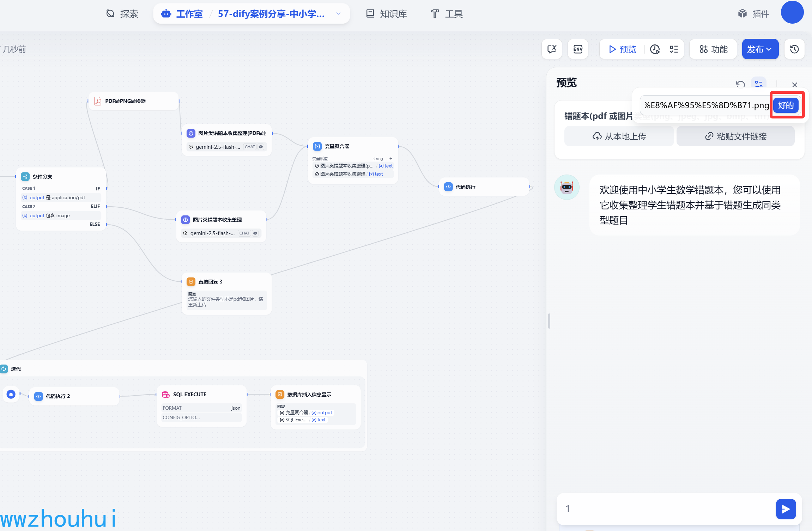This screenshot has height=531, width=812.
Task: Toggle vision eye on PDF转 LLM node
Action: (x=261, y=147)
